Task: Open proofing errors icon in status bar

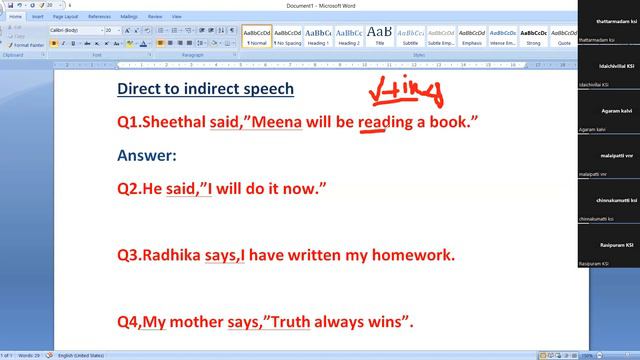Action: [x=49, y=356]
